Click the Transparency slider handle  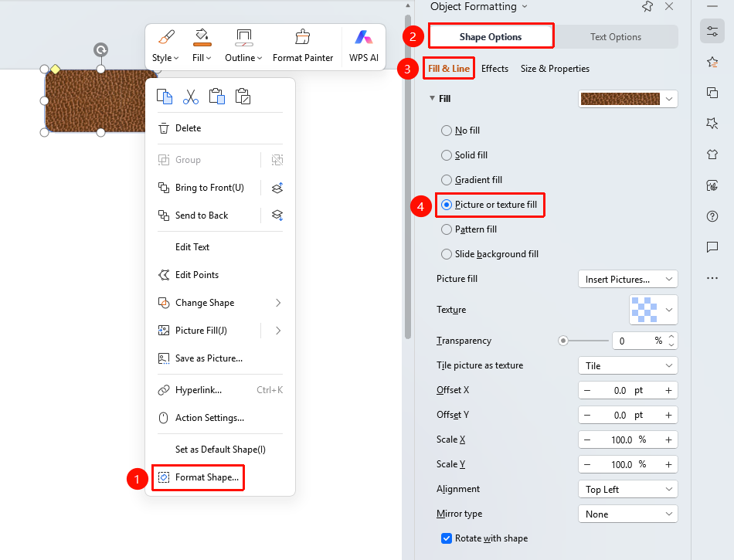(x=563, y=341)
